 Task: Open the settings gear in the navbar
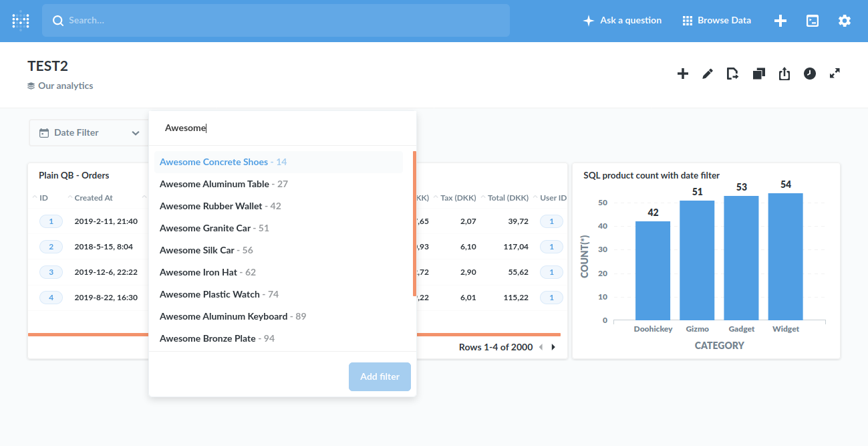[845, 21]
